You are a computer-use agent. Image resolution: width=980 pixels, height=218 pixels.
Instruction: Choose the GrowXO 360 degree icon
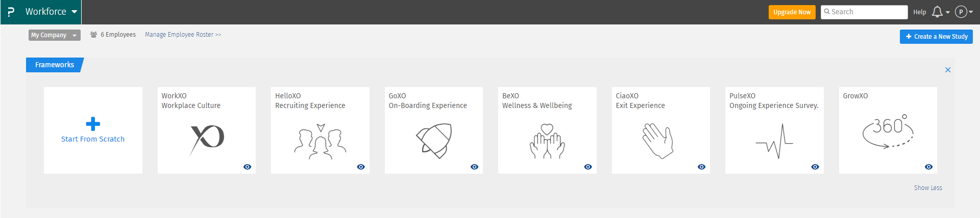pyautogui.click(x=888, y=131)
